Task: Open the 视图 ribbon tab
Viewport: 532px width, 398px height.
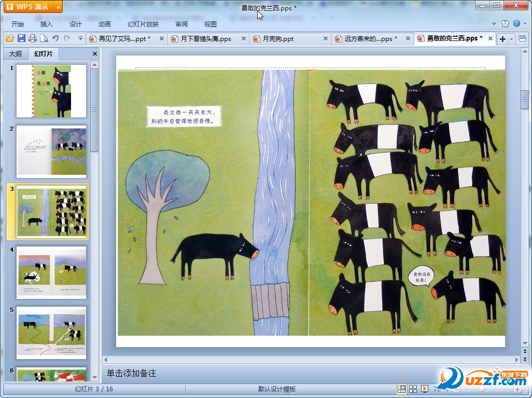Action: coord(211,24)
